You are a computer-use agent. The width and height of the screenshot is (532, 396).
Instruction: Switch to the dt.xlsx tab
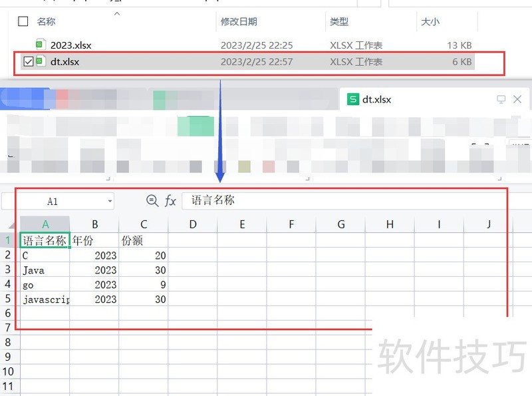376,100
